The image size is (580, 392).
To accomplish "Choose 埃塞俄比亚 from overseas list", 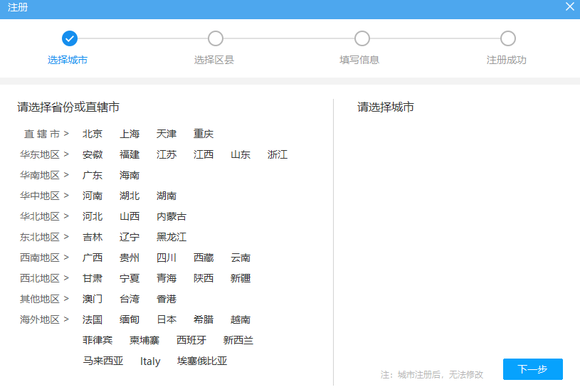I will point(202,361).
